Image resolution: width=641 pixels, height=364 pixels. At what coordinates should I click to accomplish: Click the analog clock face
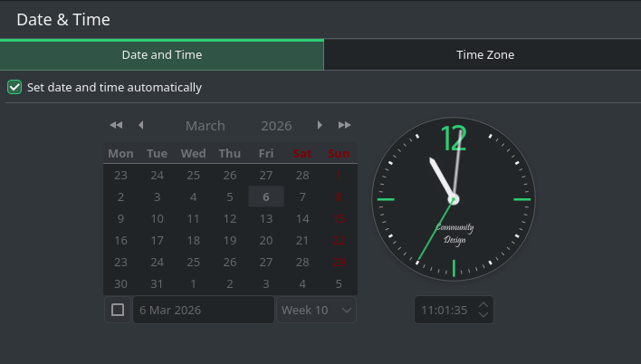pos(454,198)
